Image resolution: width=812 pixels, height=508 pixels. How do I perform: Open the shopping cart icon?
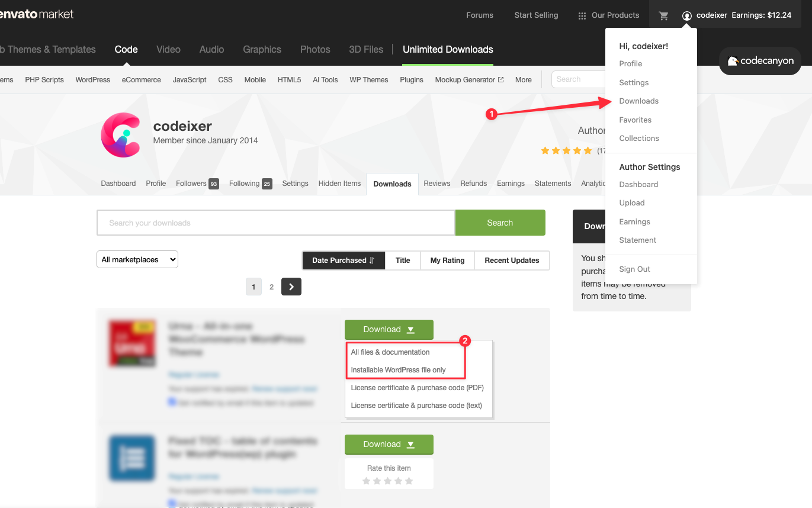(x=663, y=16)
